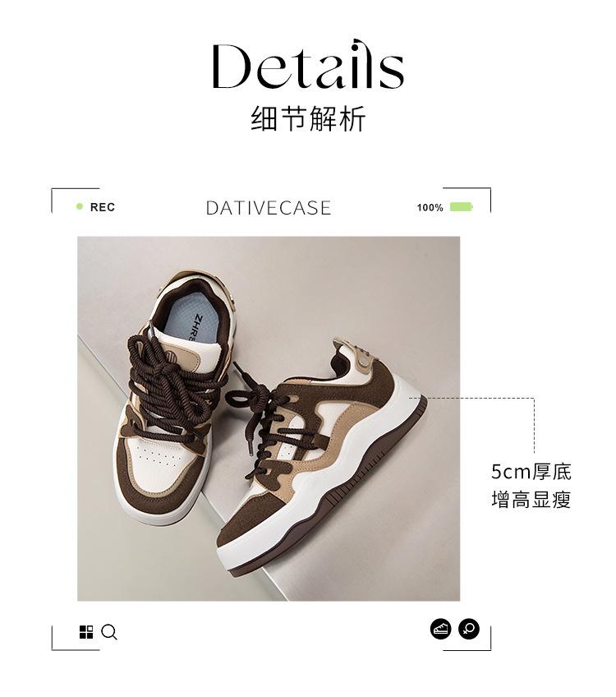The width and height of the screenshot is (616, 697).
Task: Click the green REC recording dot
Action: [80, 206]
